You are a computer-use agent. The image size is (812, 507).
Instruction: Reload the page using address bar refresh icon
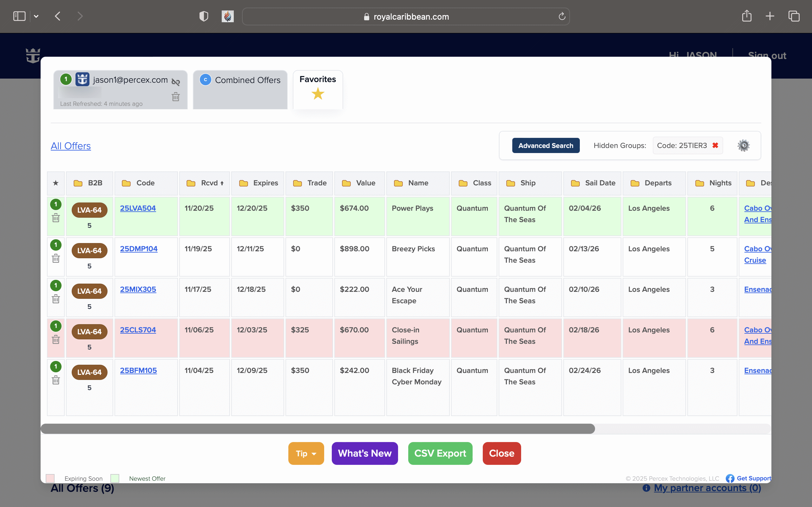click(x=562, y=16)
